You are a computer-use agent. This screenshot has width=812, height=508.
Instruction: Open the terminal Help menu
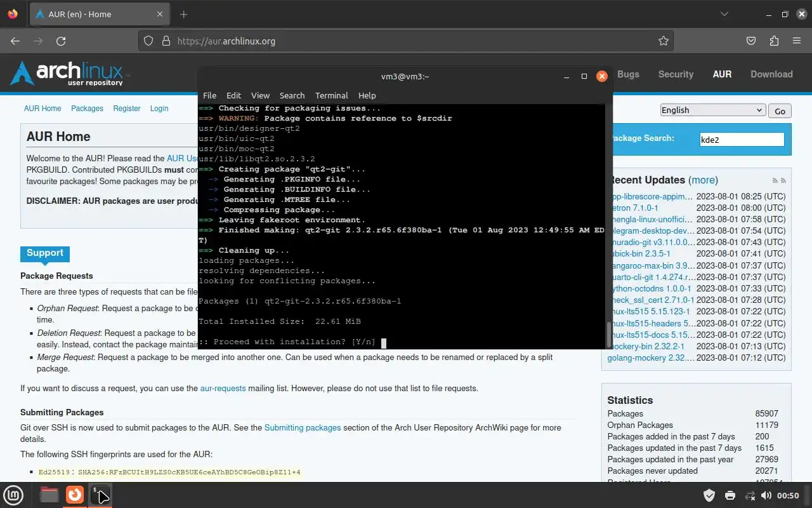pyautogui.click(x=367, y=95)
